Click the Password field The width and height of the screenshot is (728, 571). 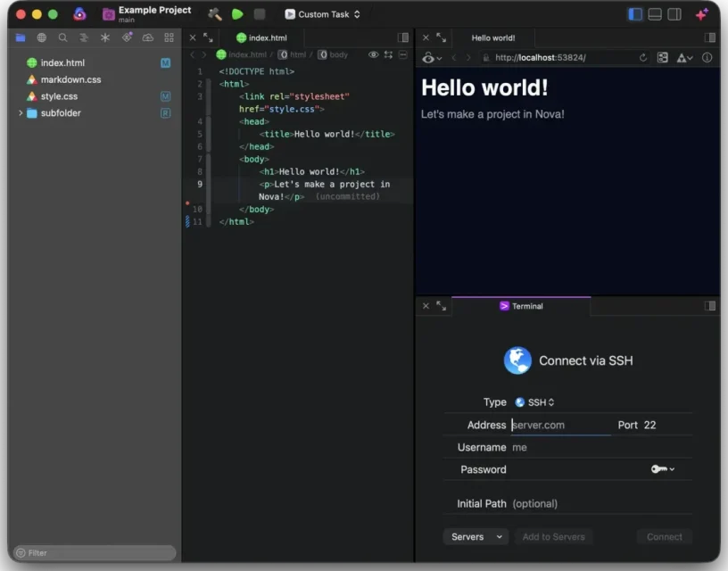(578, 469)
